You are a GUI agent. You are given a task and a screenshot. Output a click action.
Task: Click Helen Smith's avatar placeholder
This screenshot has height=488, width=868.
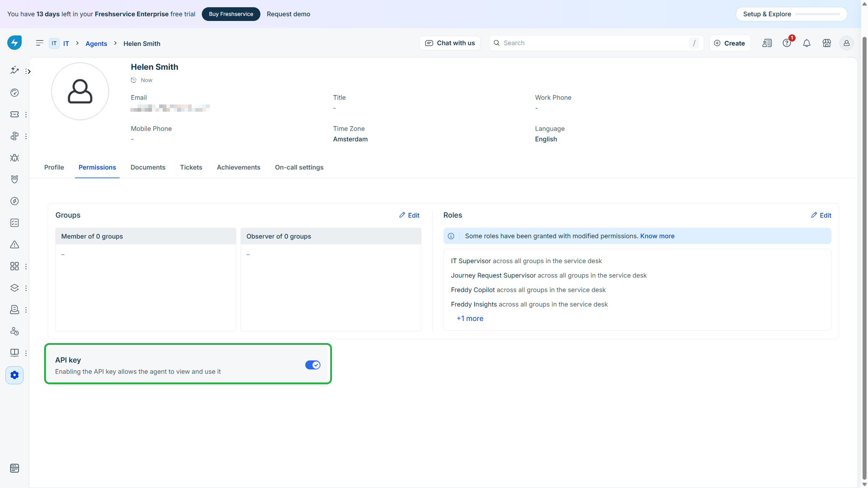point(80,91)
